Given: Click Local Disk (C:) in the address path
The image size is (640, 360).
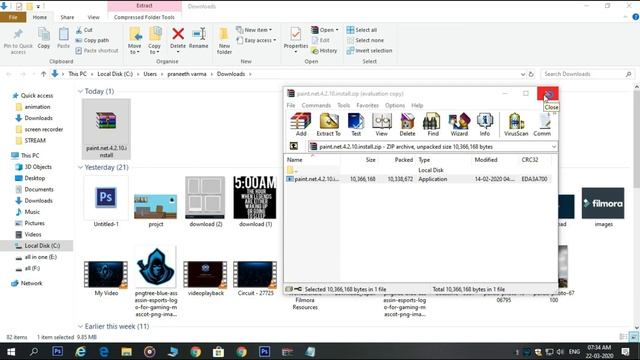Looking at the screenshot, I should tap(115, 74).
